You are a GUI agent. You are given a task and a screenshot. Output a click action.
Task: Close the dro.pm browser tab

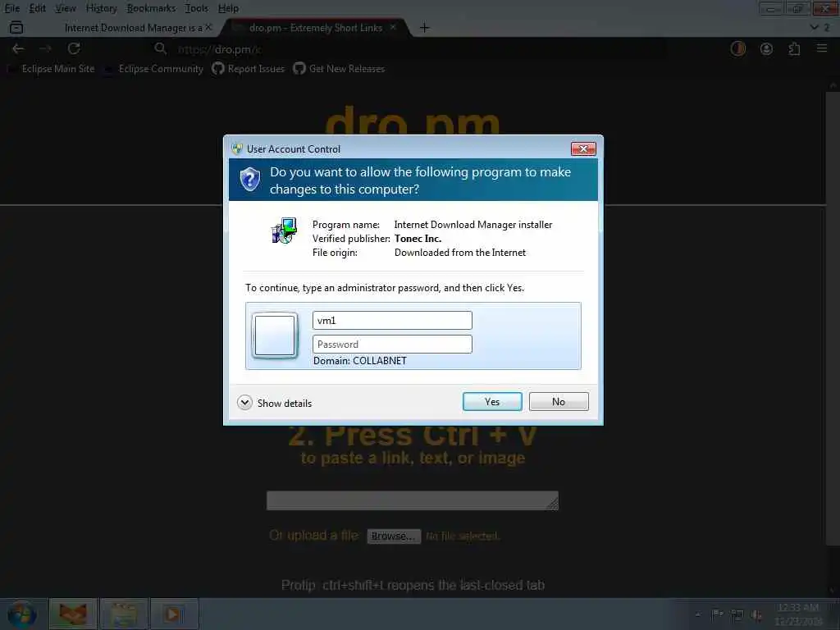coord(393,27)
